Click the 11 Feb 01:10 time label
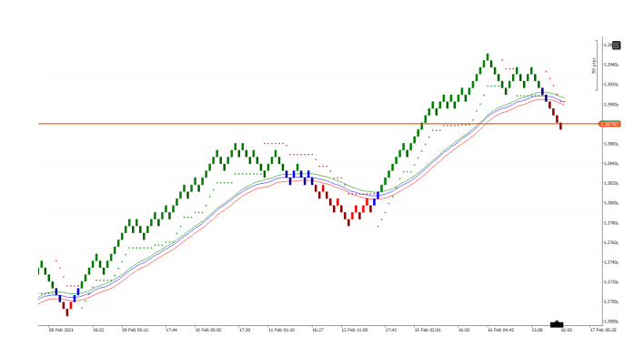 click(281, 330)
